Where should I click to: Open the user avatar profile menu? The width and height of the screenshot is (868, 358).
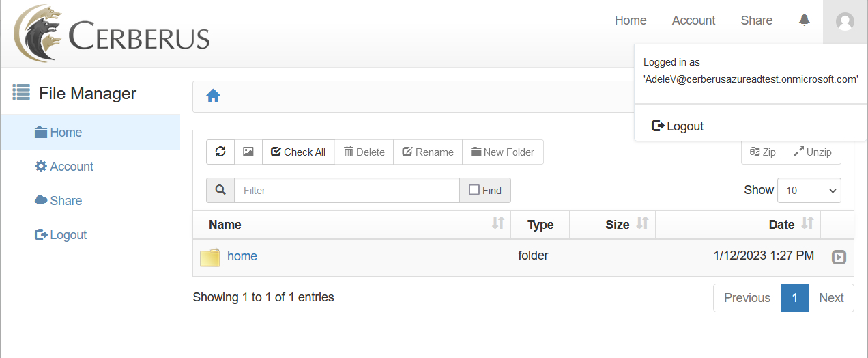pos(845,21)
